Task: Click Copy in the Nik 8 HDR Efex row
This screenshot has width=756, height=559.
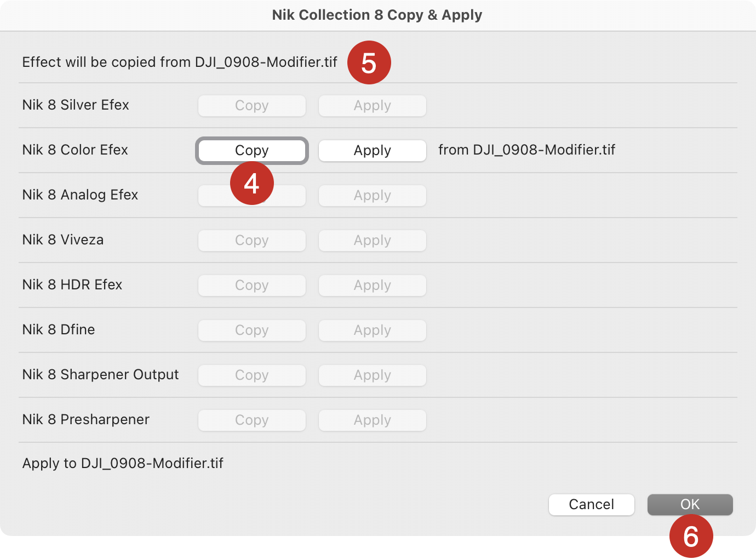Action: (252, 286)
